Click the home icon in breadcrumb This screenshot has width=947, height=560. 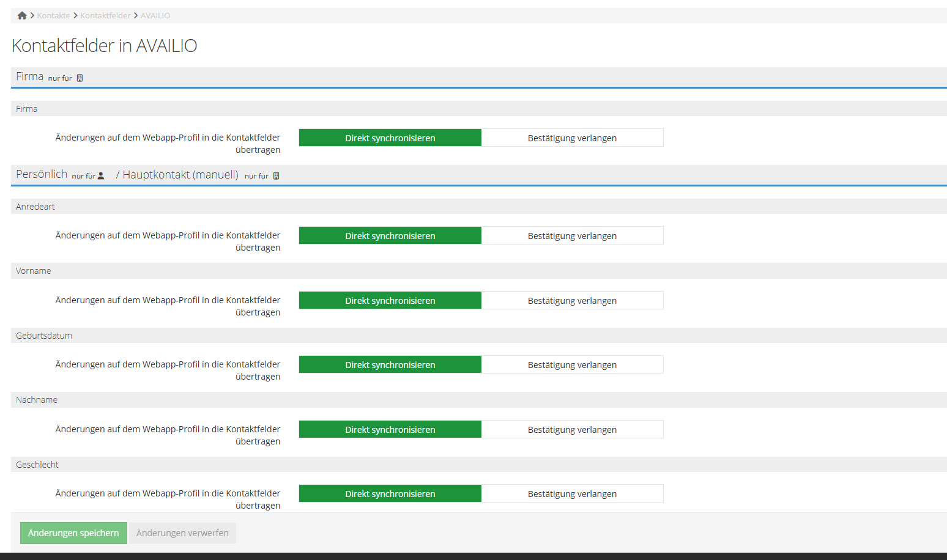click(x=22, y=15)
